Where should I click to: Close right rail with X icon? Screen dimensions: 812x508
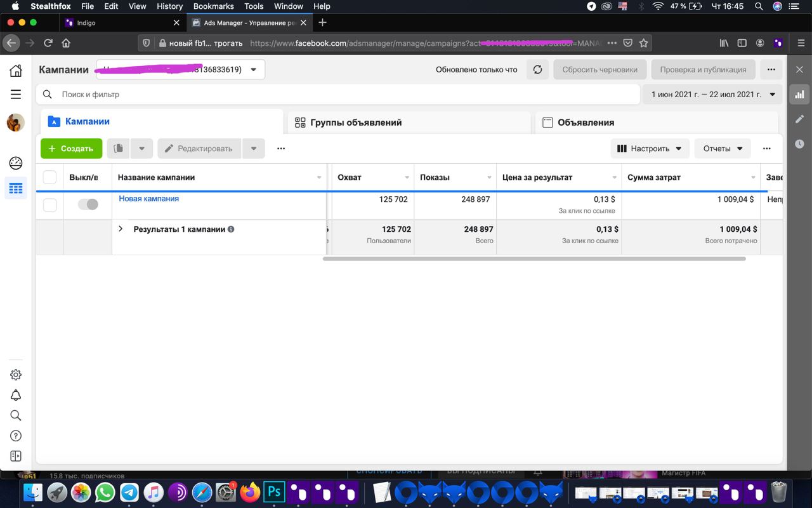pos(799,69)
